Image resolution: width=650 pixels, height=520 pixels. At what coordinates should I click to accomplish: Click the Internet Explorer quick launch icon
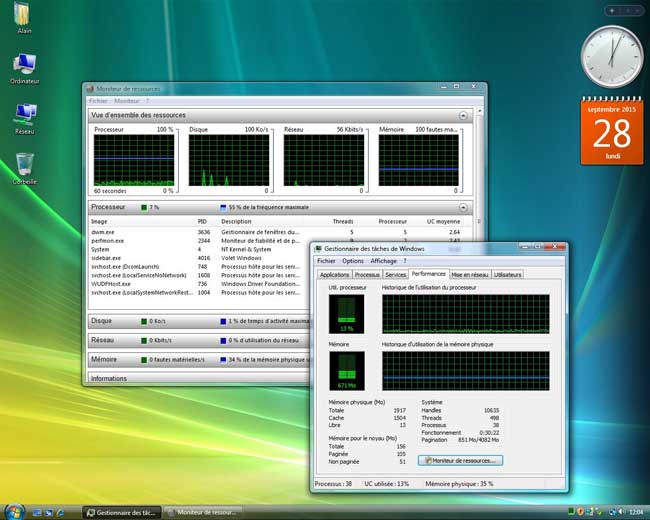click(61, 513)
